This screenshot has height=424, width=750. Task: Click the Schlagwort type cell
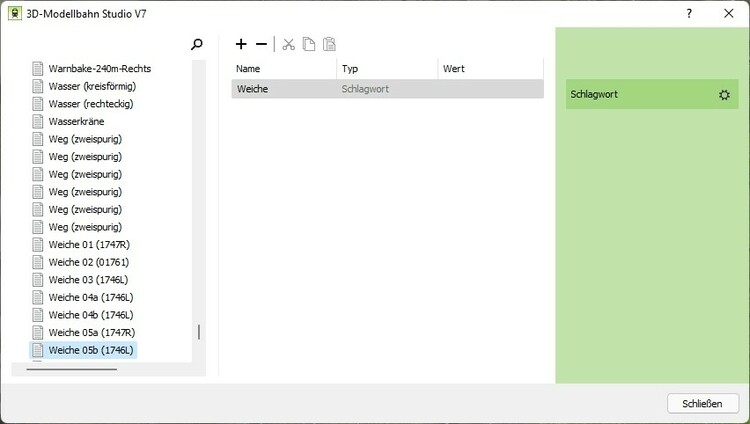pyautogui.click(x=365, y=89)
